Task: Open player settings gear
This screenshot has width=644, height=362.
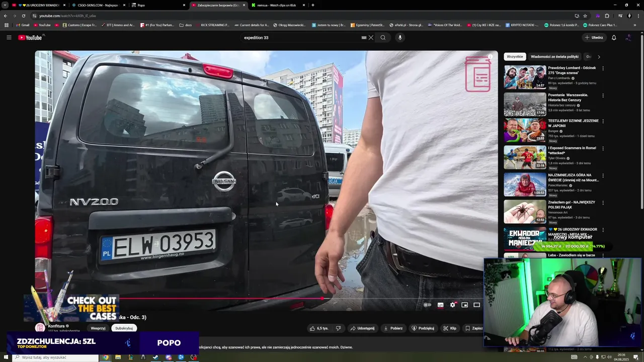Action: coord(453,305)
